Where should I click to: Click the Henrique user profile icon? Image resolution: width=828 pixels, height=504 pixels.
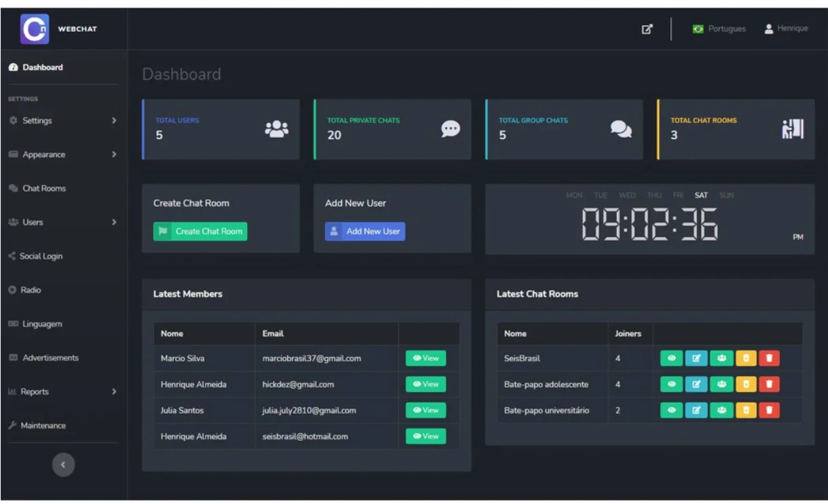pos(769,29)
